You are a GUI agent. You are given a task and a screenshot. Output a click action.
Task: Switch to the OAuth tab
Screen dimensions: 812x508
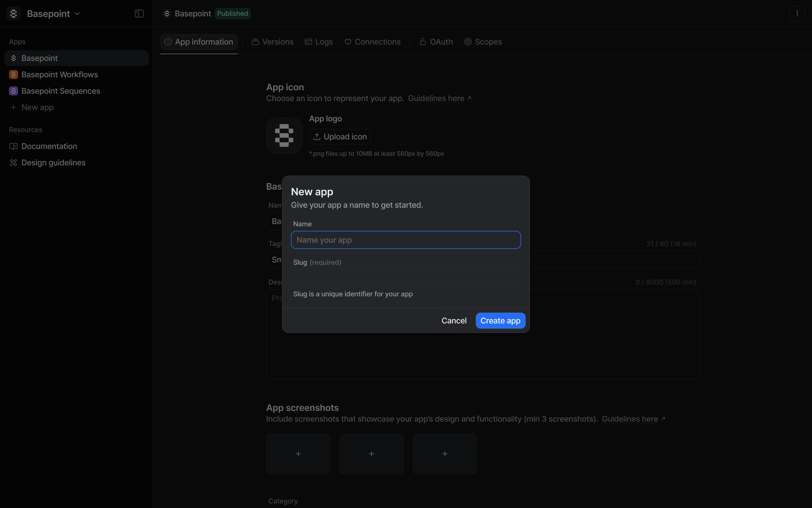coord(436,42)
